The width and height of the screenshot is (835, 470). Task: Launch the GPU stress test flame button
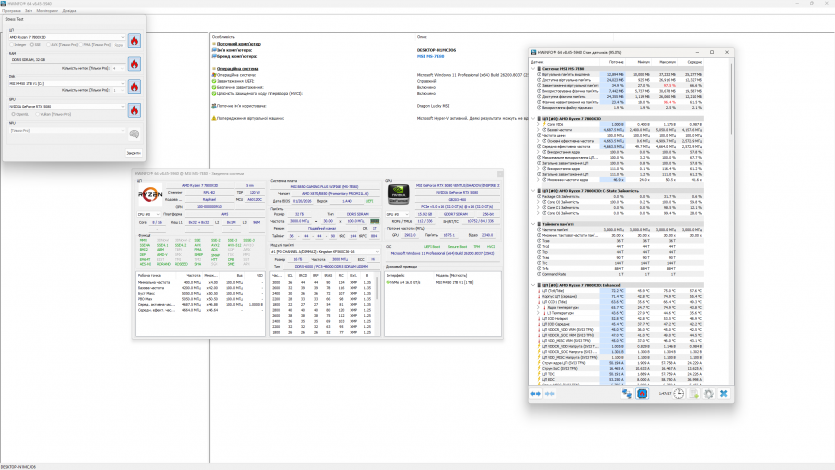[x=133, y=110]
